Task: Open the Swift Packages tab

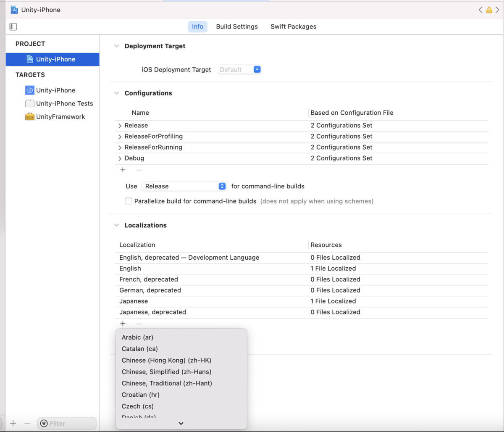Action: (x=294, y=26)
